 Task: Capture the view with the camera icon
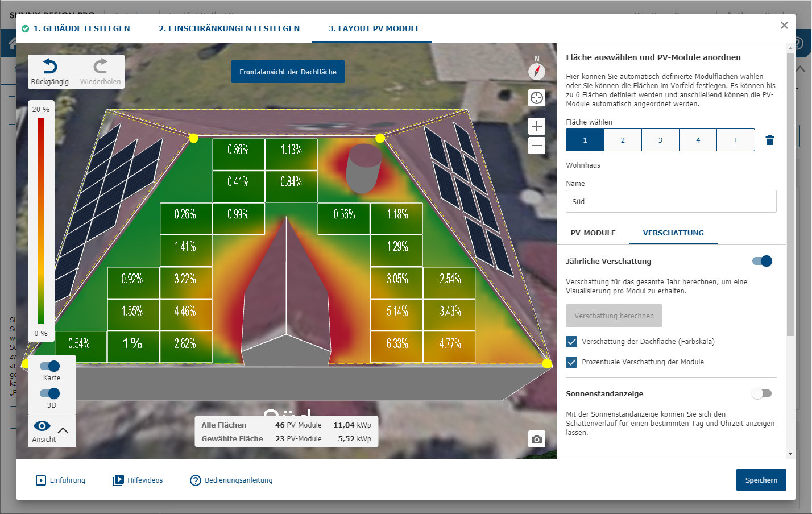[x=536, y=439]
